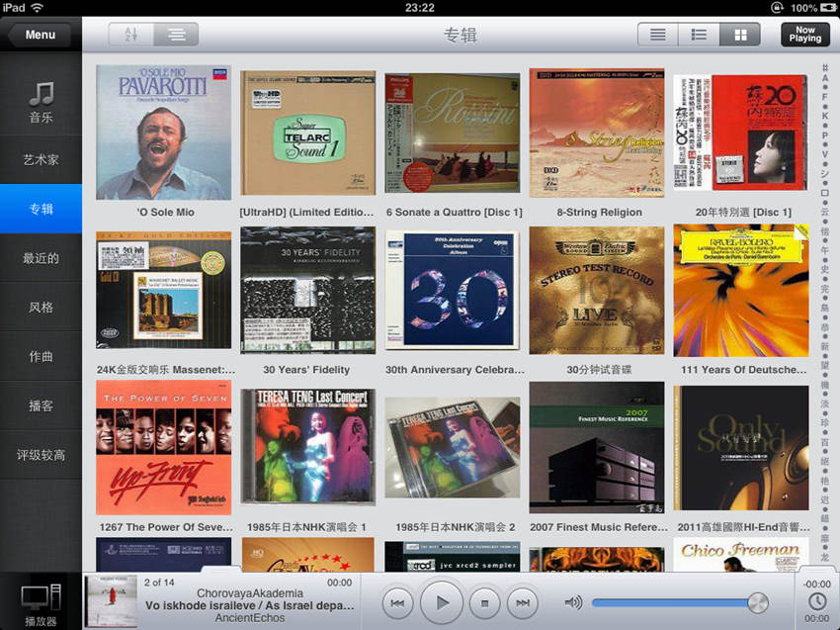The width and height of the screenshot is (840, 630).
Task: Select 专辑 in sidebar
Action: tap(41, 209)
